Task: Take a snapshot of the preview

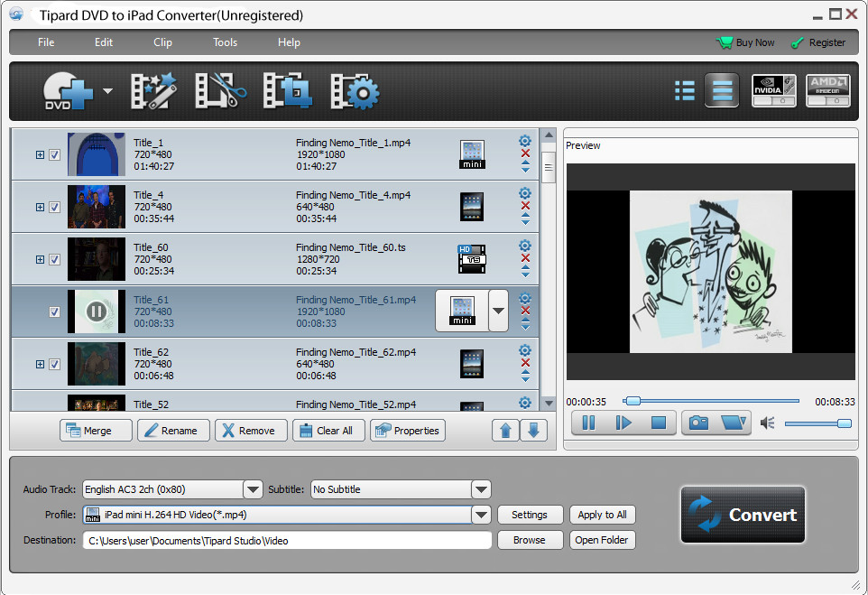Action: click(698, 423)
